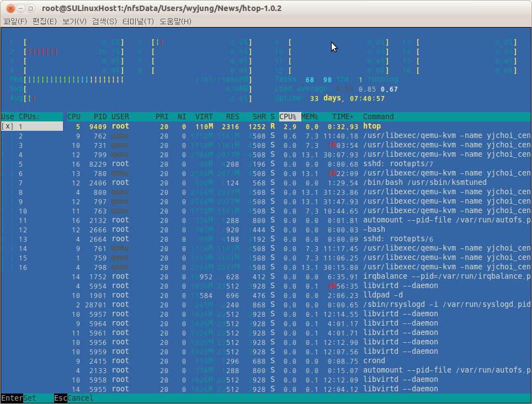Open the 도움말(H) menu
Image resolution: width=532 pixels, height=404 pixels.
pyautogui.click(x=175, y=22)
